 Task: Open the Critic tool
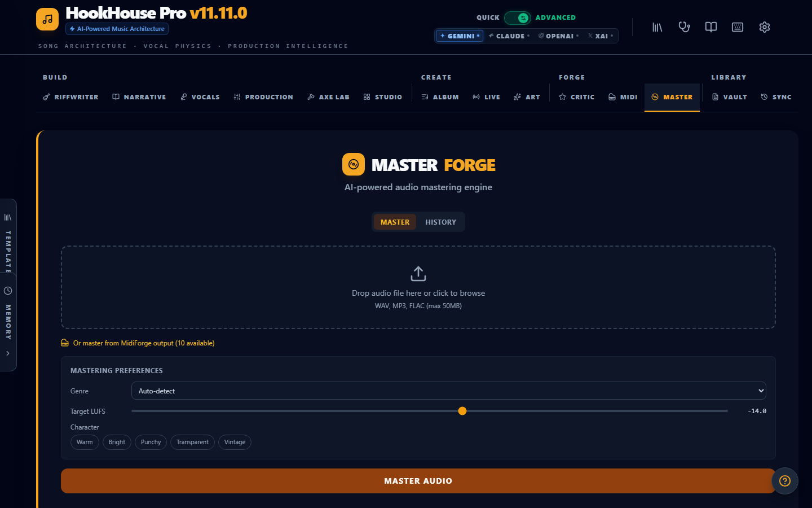coord(576,97)
